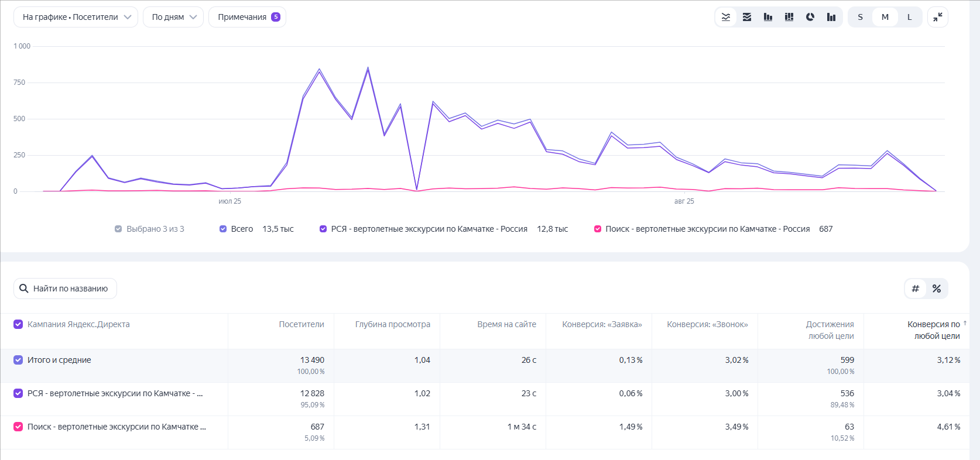Sort by 'Посетители' column header
Image resolution: width=980 pixels, height=460 pixels.
301,324
